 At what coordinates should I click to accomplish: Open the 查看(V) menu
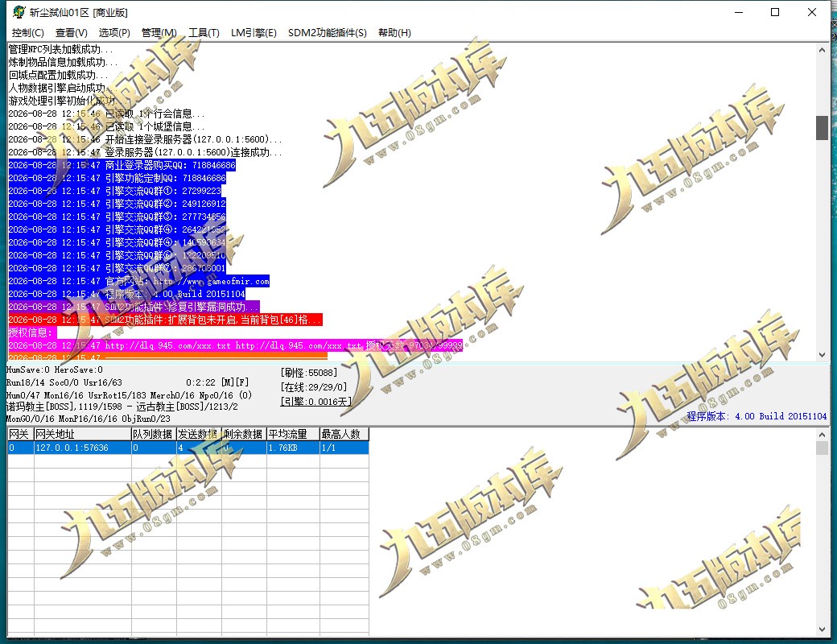pyautogui.click(x=72, y=32)
